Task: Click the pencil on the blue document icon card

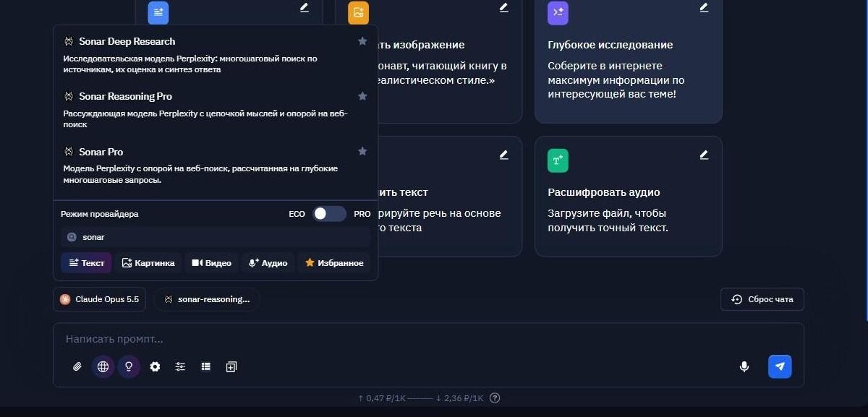Action: point(304,7)
